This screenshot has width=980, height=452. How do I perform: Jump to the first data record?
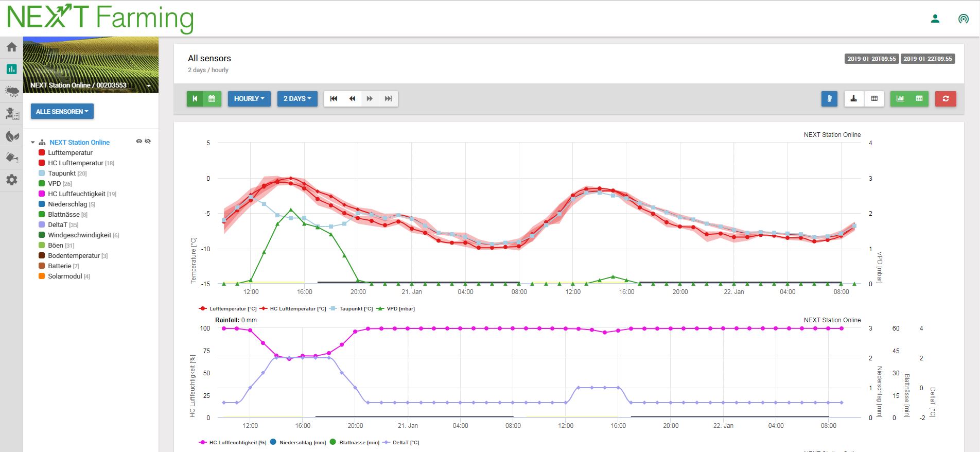tap(334, 99)
